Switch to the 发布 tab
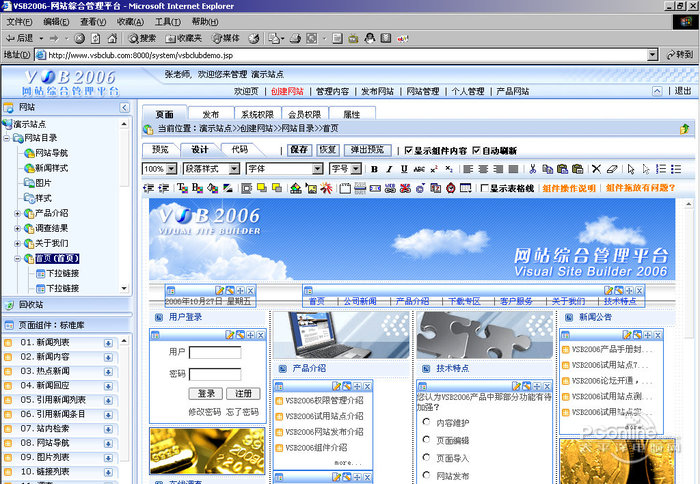Image resolution: width=700 pixels, height=484 pixels. (x=211, y=115)
